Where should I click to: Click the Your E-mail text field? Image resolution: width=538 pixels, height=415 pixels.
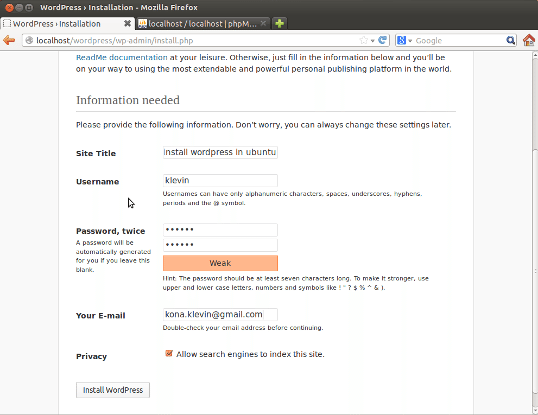click(x=220, y=315)
